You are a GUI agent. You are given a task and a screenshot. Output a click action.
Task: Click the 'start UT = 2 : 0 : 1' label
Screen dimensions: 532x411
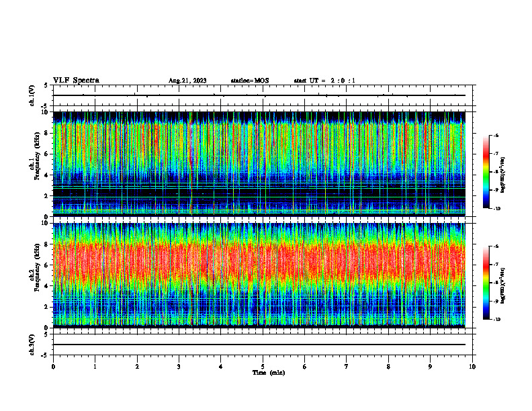point(324,81)
